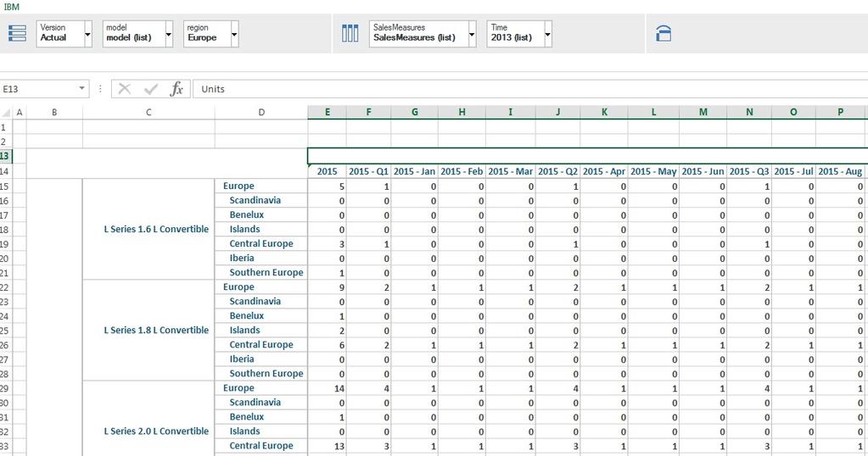
Task: Click cell E29 with value 14
Action: (328, 388)
